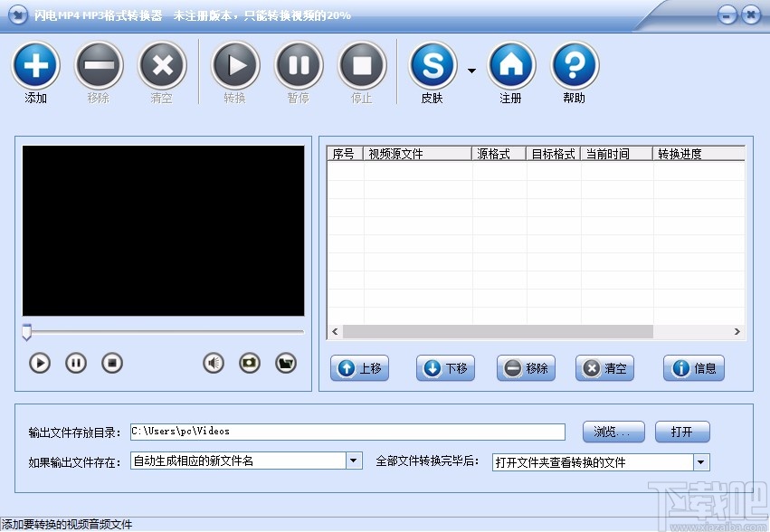This screenshot has height=532, width=770.
Task: Open the 如果输出文件存在 dropdown
Action: 354,461
